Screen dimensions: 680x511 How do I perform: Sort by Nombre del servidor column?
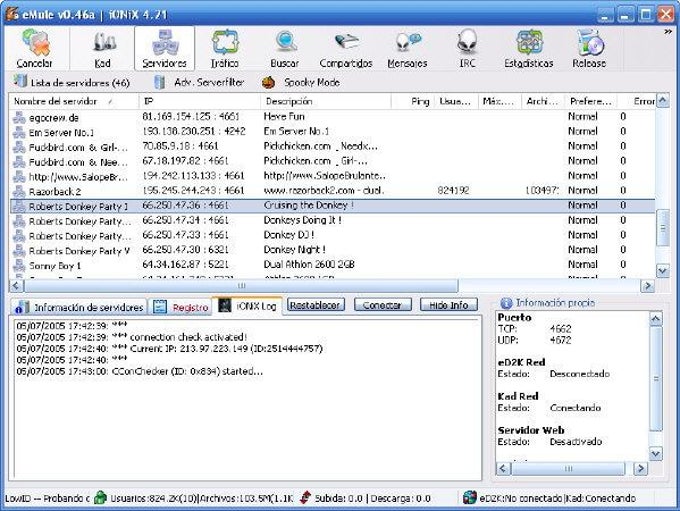click(73, 101)
